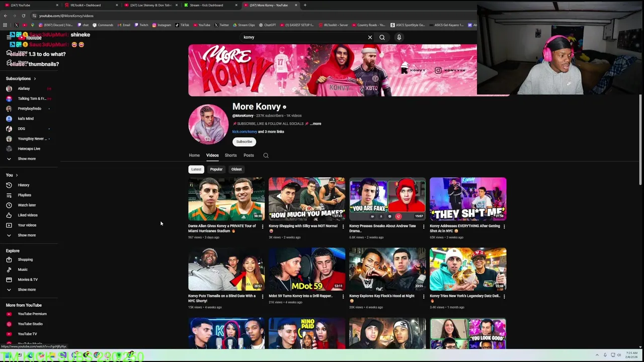
Task: Click the page vertical scrollbar
Action: click(640, 139)
